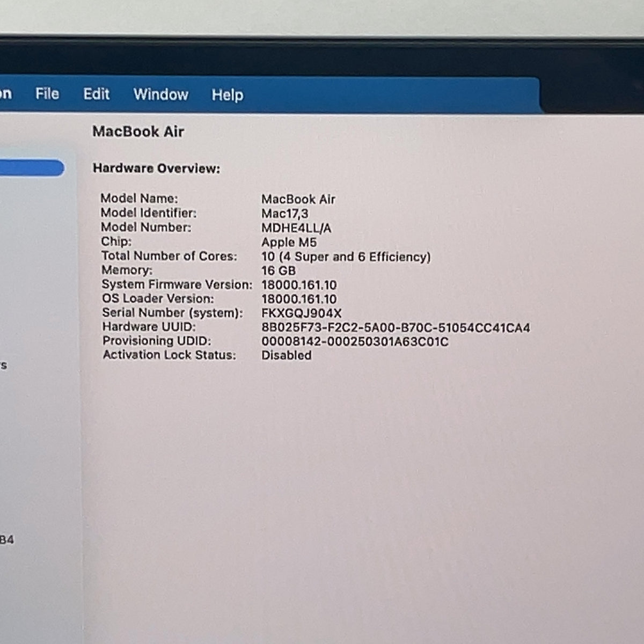The width and height of the screenshot is (644, 644).
Task: Open the Window menu
Action: [x=161, y=95]
